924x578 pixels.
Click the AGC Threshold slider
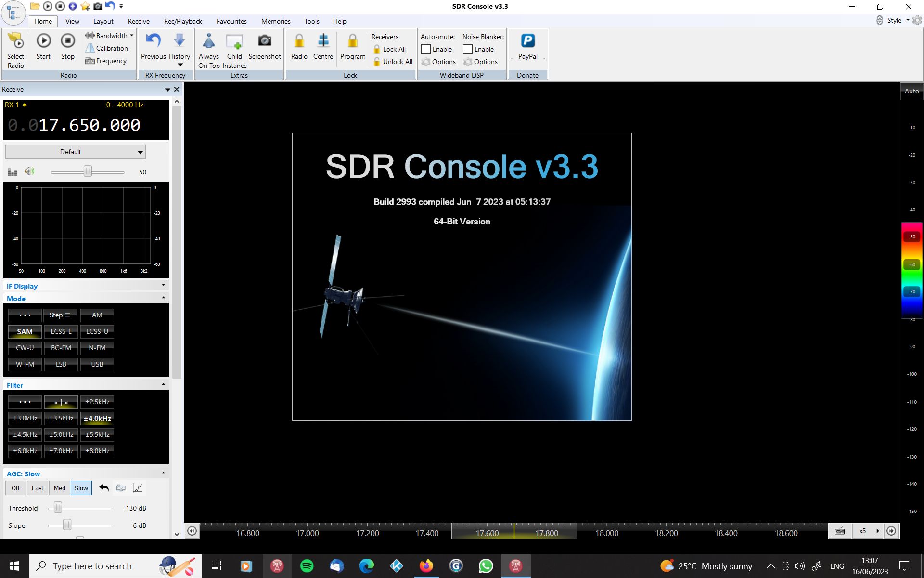point(58,508)
